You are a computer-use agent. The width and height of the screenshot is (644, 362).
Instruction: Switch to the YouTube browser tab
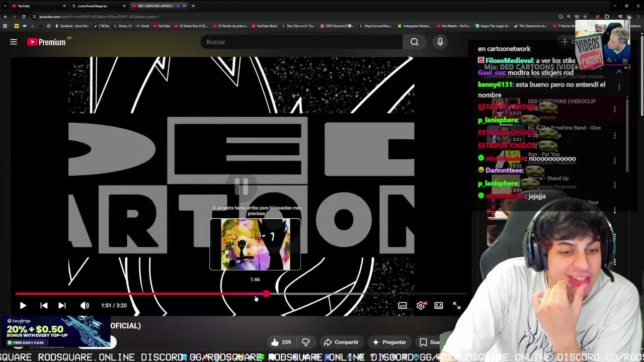pos(39,6)
